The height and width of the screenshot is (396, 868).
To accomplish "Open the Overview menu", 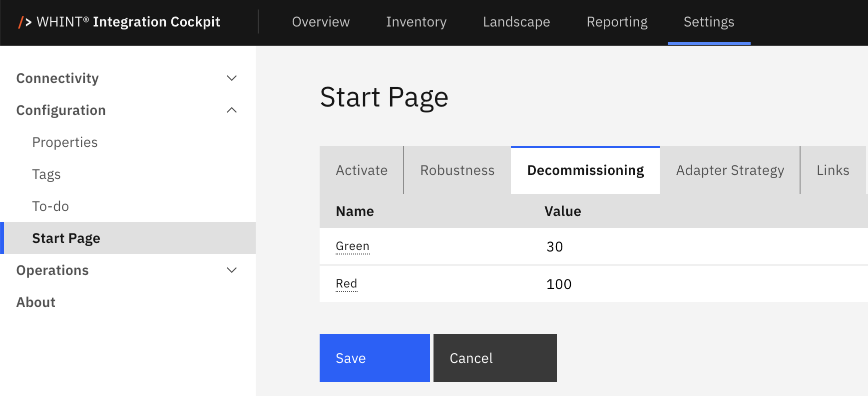I will pyautogui.click(x=321, y=22).
